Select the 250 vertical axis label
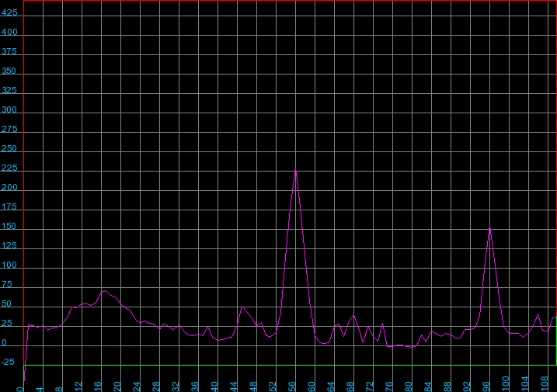 click(x=9, y=149)
